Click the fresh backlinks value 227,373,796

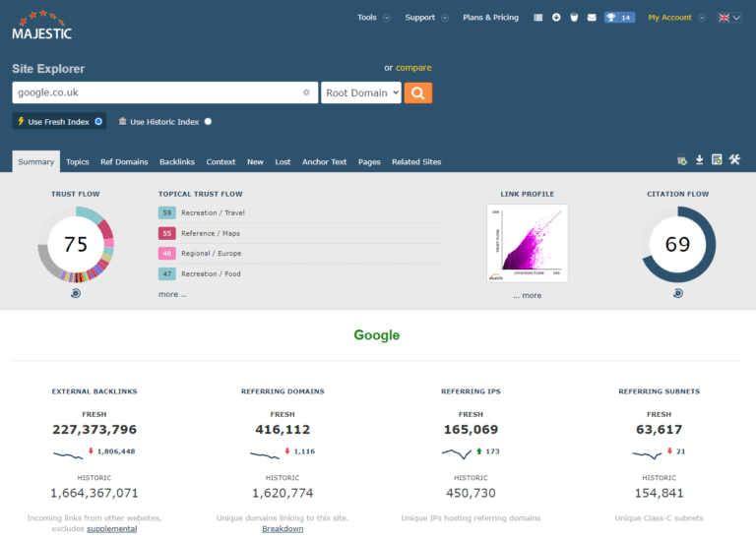[x=94, y=429]
